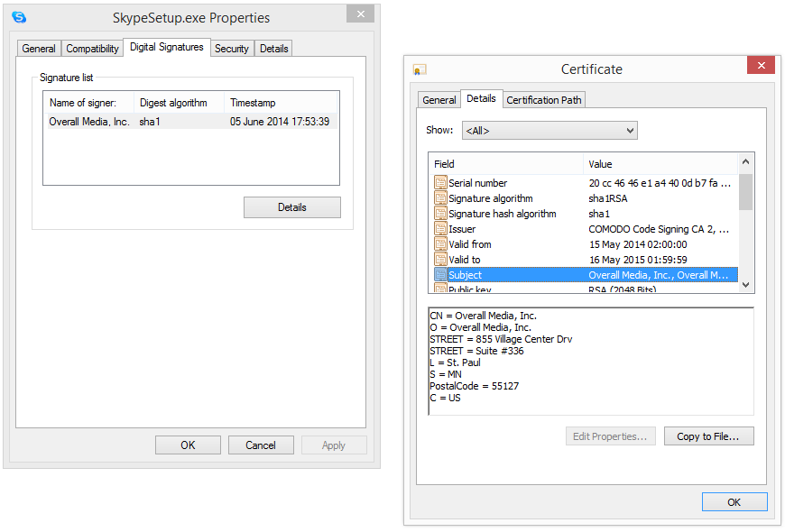
Task: Click the Field column header
Action: 506,164
